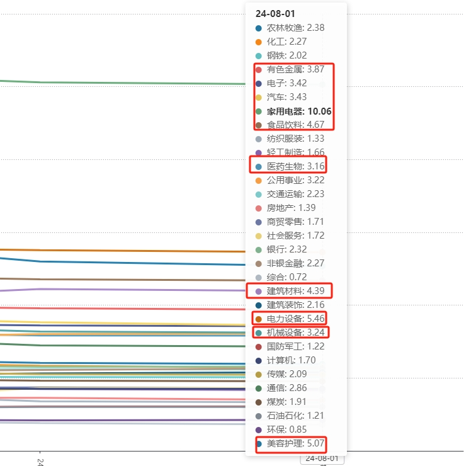Viewport: 476px width, 466px height.
Task: Select the 交通运输: 2.23 tooltip row
Action: pos(290,194)
